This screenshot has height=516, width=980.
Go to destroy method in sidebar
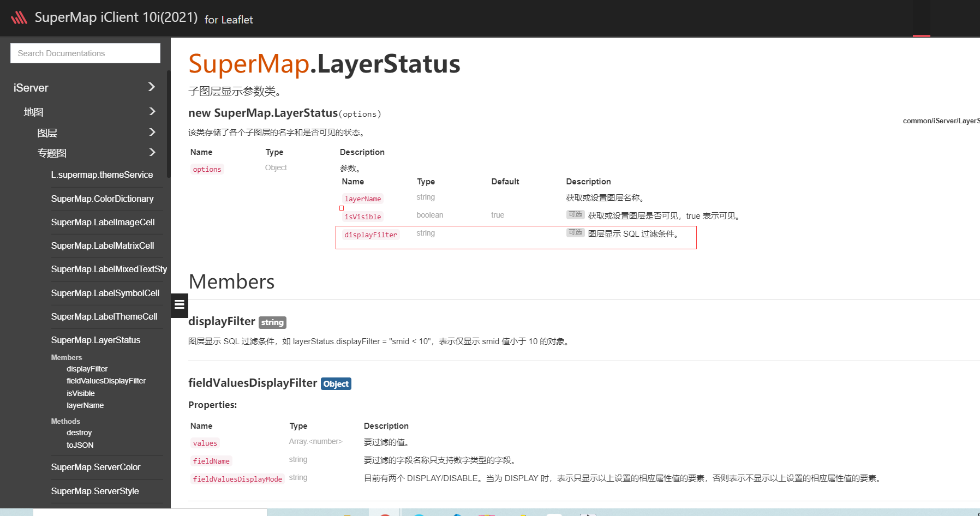point(79,433)
